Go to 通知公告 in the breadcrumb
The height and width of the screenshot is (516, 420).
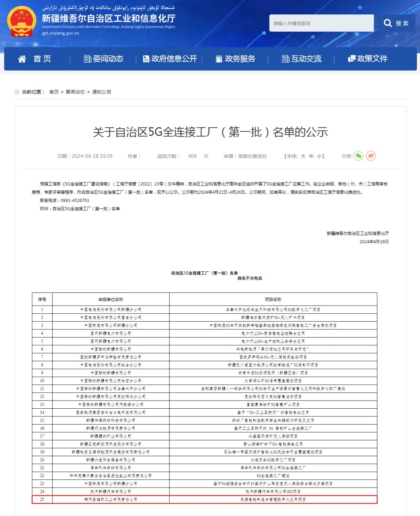coord(101,92)
